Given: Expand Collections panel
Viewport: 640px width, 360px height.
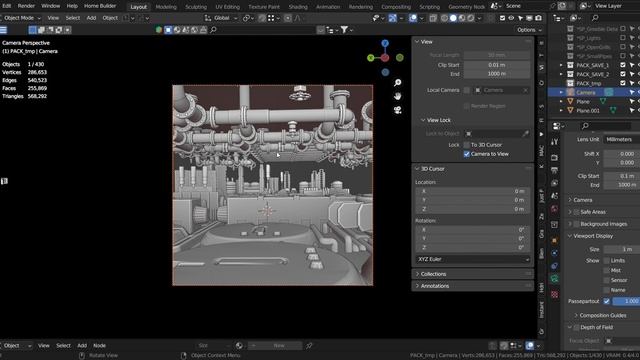Looking at the screenshot, I should pos(433,274).
